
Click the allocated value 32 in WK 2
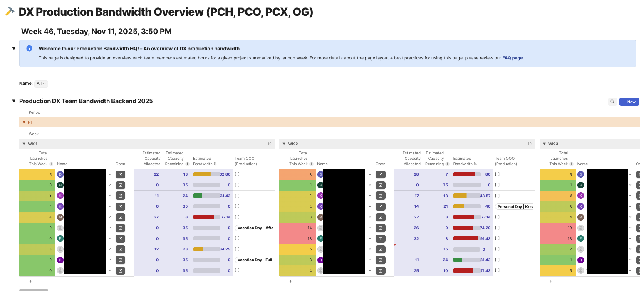tap(416, 239)
